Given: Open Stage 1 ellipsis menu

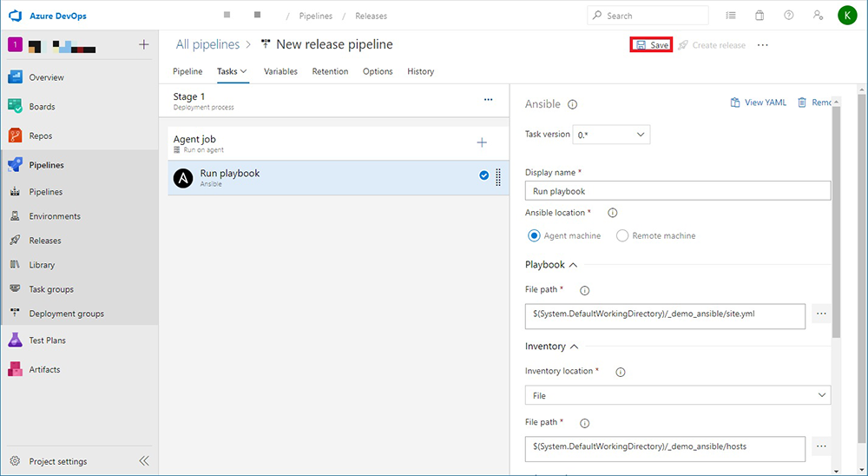Looking at the screenshot, I should pyautogui.click(x=488, y=100).
